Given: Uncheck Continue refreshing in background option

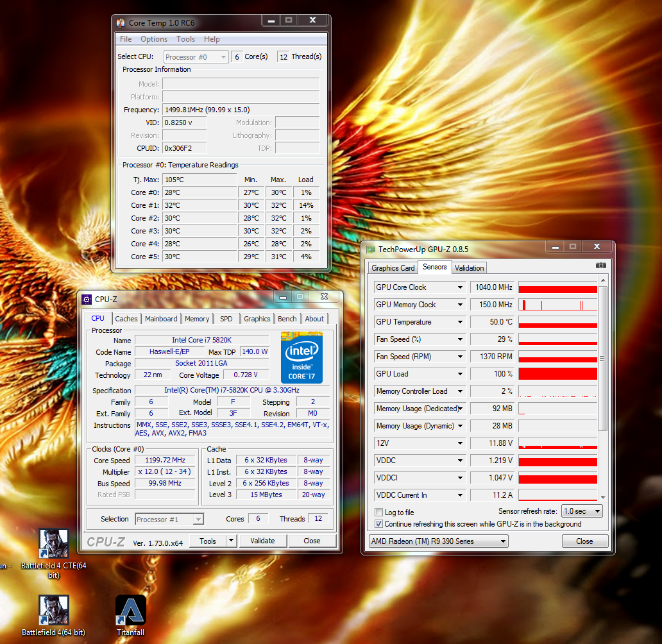Looking at the screenshot, I should [x=378, y=524].
